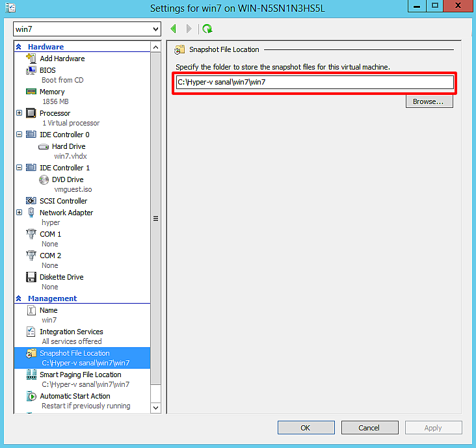This screenshot has width=476, height=448.
Task: Minimize the Settings window
Action: click(417, 6)
